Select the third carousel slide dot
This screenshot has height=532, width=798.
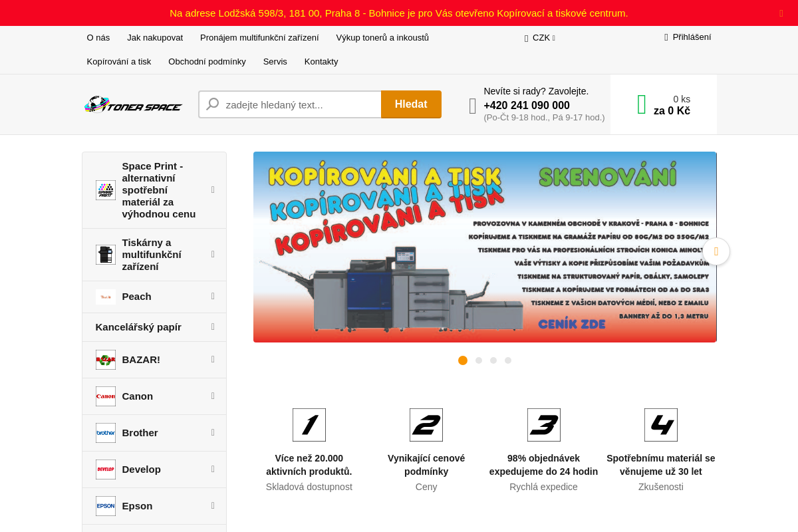493,360
